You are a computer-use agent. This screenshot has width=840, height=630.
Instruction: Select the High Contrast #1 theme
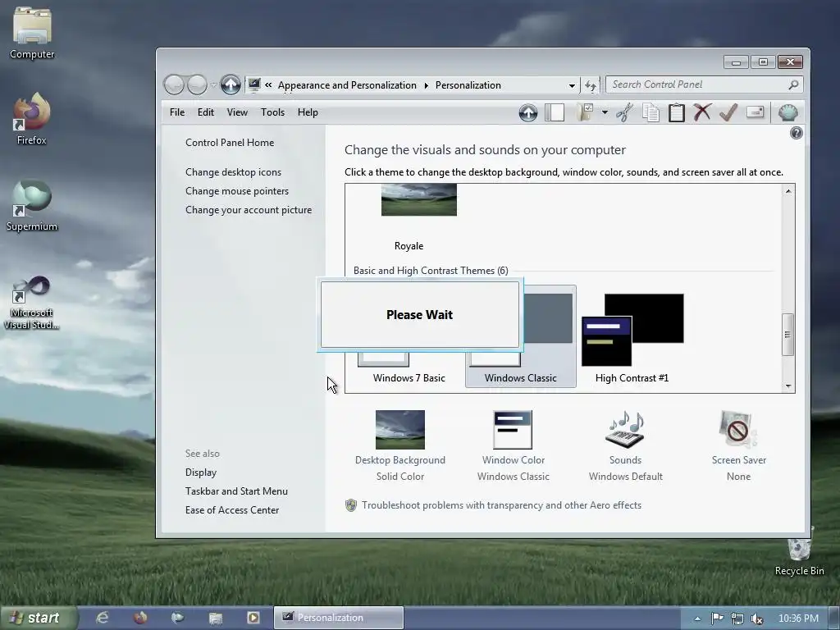632,336
